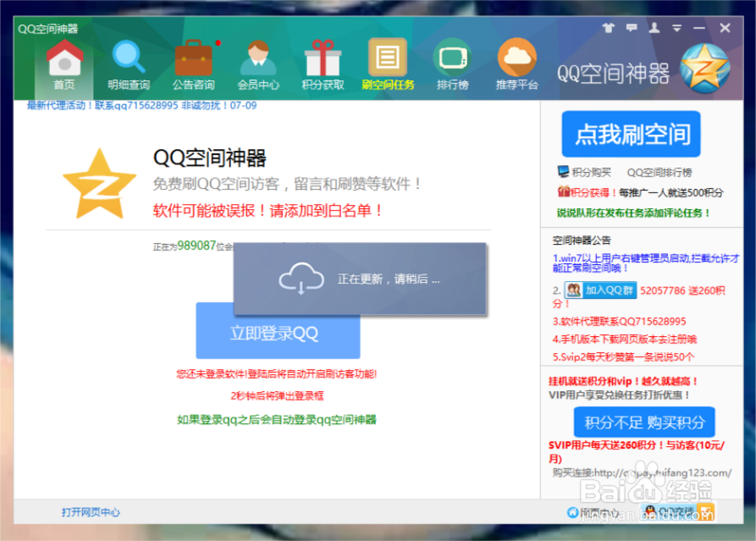
Task: Click the cloud download icon in update popup
Action: pyautogui.click(x=301, y=279)
